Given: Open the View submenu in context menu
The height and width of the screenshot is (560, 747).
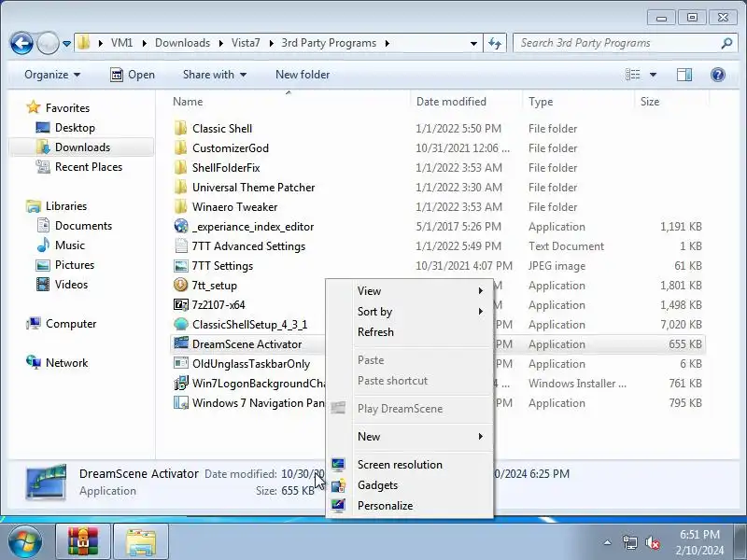Looking at the screenshot, I should click(410, 291).
